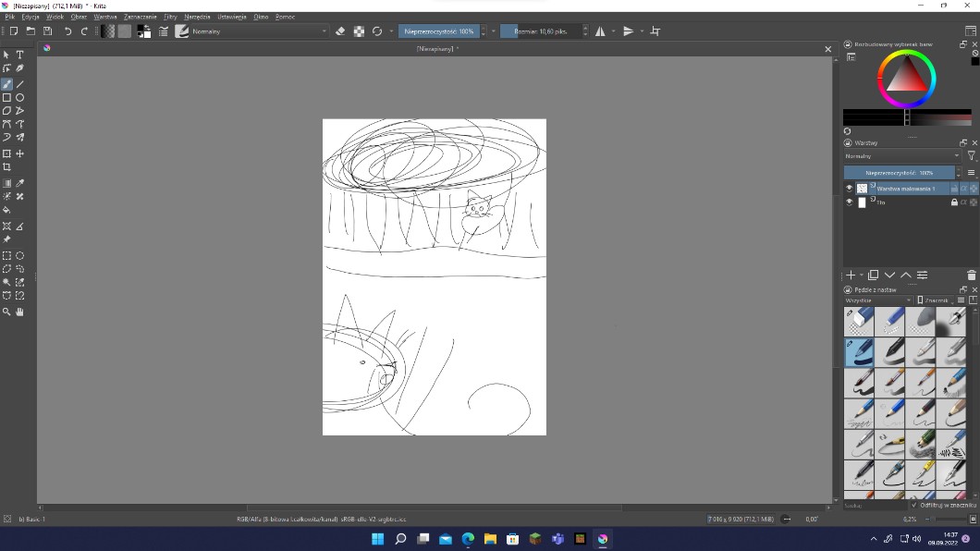The image size is (980, 551).
Task: Adjust the layer Nieprzezroczystość opacity slider
Action: coord(899,173)
